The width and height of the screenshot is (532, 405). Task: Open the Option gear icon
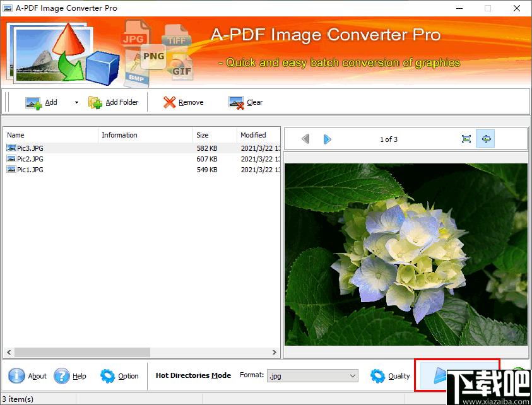pyautogui.click(x=107, y=376)
